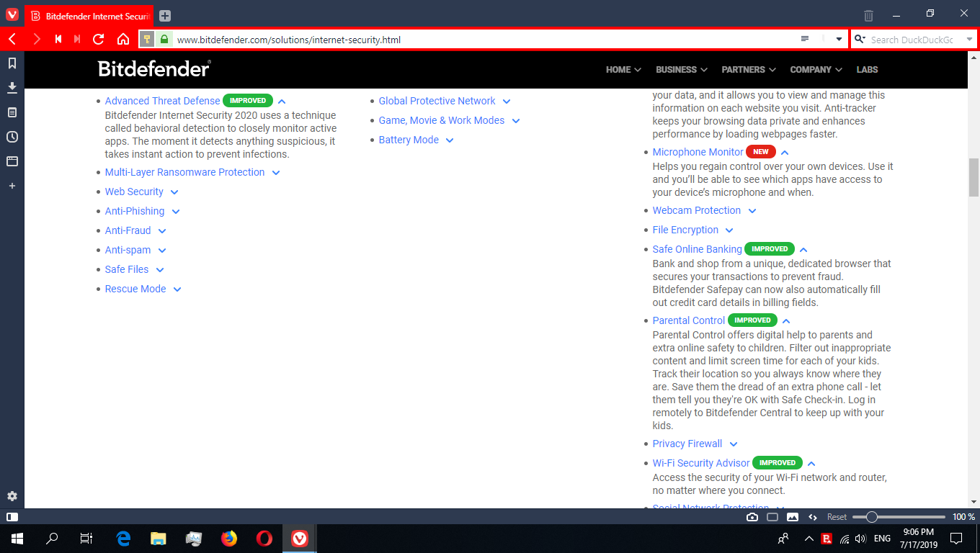Image resolution: width=980 pixels, height=553 pixels.
Task: Launch Firefox from the taskbar
Action: [x=229, y=538]
